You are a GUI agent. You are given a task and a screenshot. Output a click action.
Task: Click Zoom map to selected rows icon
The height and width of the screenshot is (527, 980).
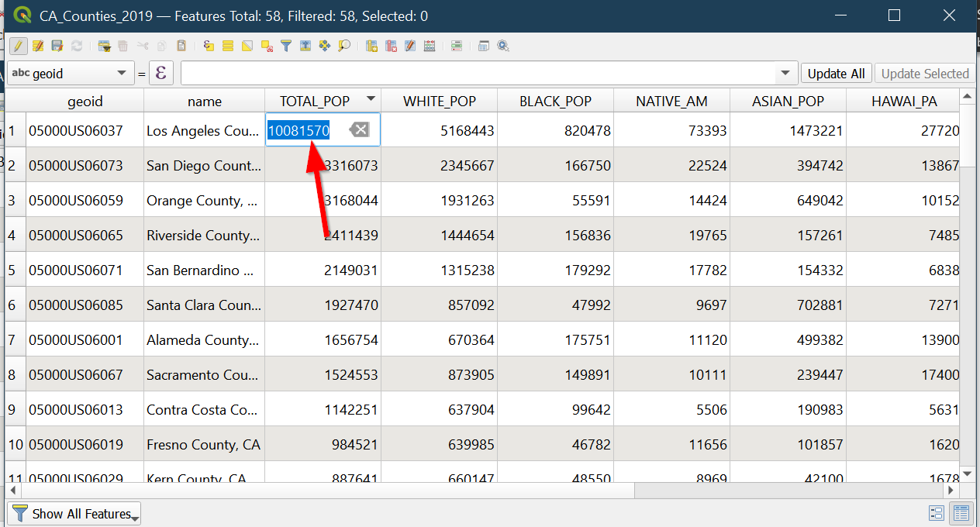coord(344,46)
